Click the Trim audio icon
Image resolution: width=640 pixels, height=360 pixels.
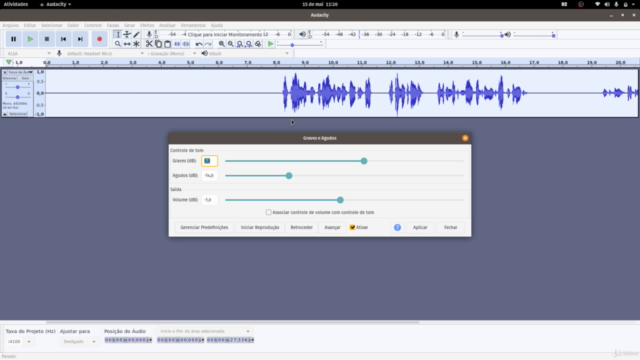[177, 44]
